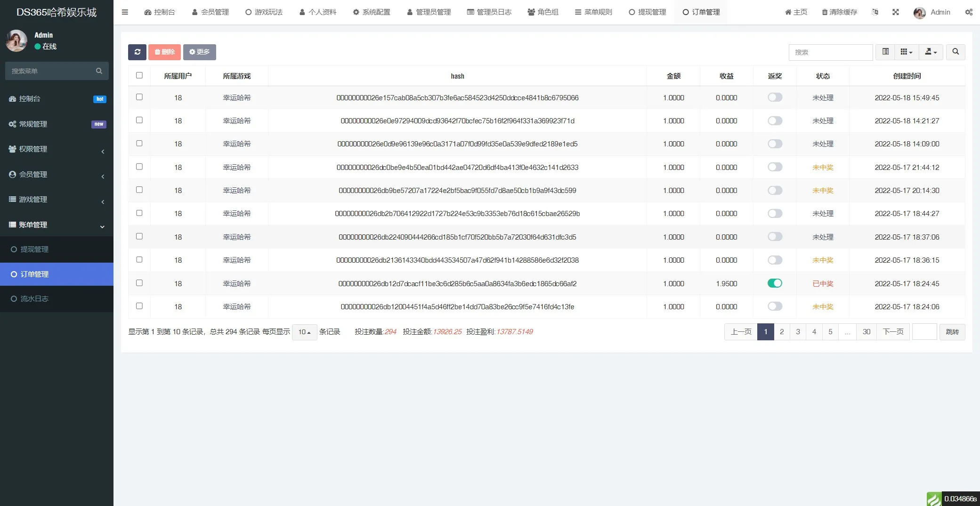980x506 pixels.
Task: Open the page size 10 dropdown
Action: tap(304, 332)
